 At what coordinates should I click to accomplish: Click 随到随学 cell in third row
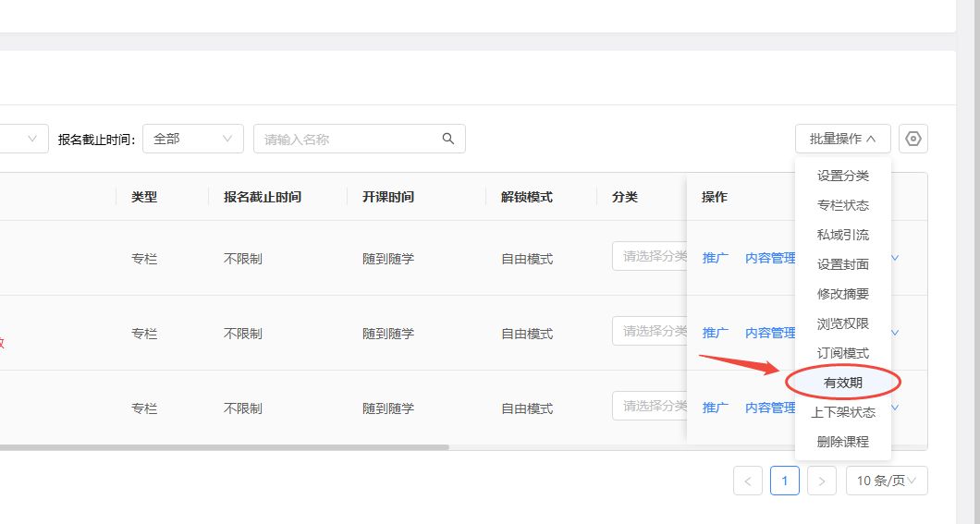coord(388,408)
